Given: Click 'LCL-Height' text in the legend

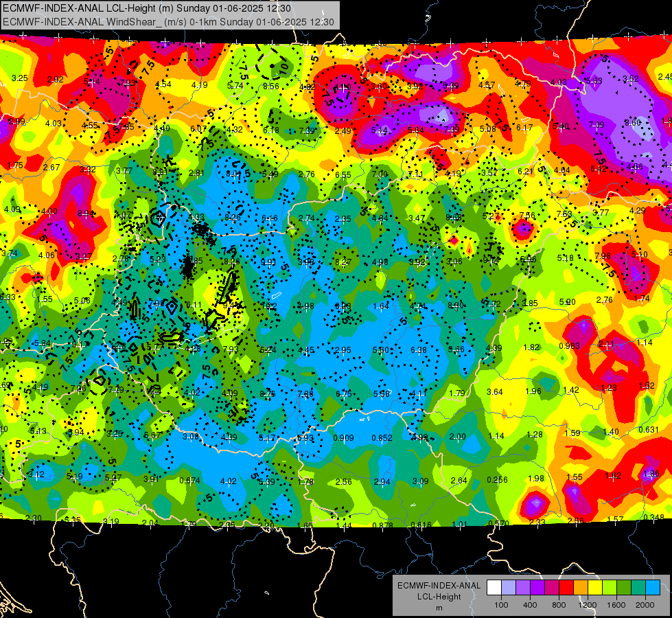Looking at the screenshot, I should pyautogui.click(x=439, y=597).
